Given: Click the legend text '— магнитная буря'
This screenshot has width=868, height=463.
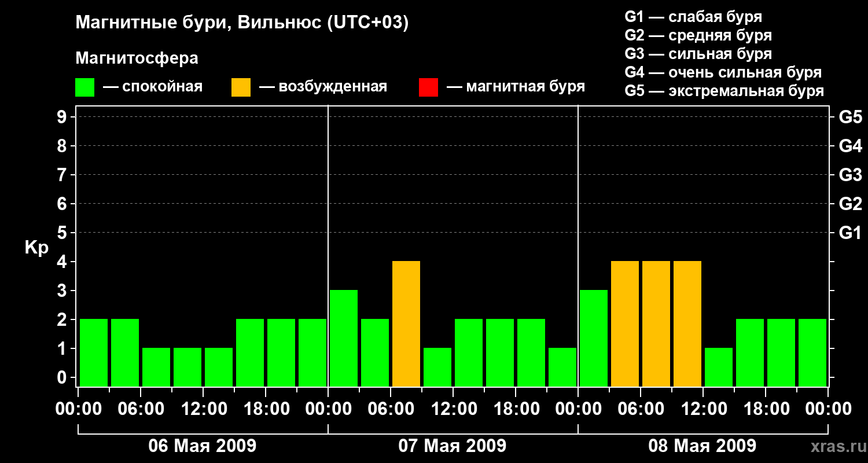Looking at the screenshot, I should [516, 87].
